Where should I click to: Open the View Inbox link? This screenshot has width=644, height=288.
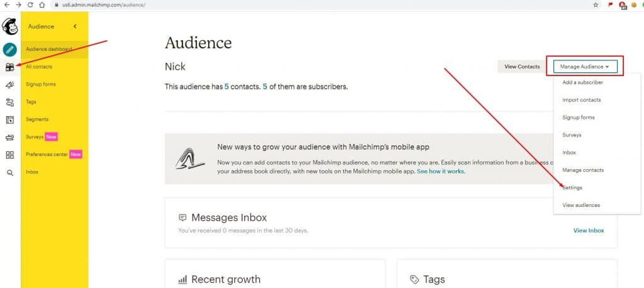point(588,230)
